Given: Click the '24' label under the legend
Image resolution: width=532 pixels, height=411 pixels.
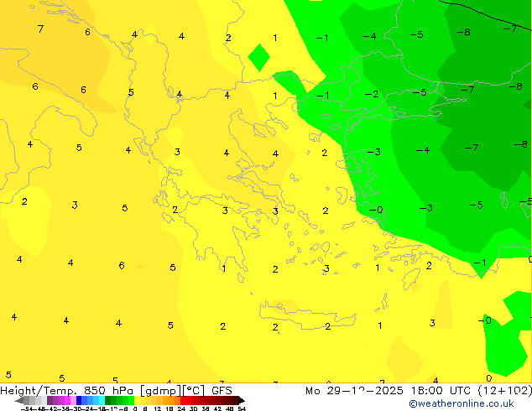Looking at the screenshot, I should pos(181,408).
